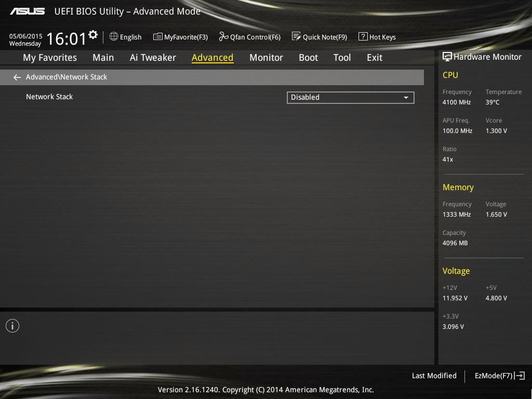The height and width of the screenshot is (399, 532).
Task: Click the back arrow beside Advanced\Network Stack
Action: point(17,78)
